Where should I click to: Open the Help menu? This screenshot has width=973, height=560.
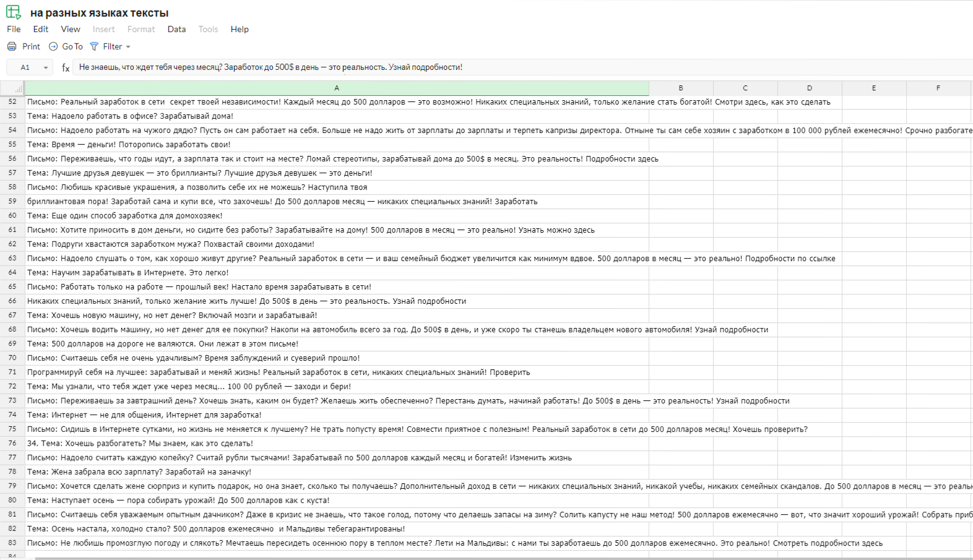pyautogui.click(x=240, y=29)
